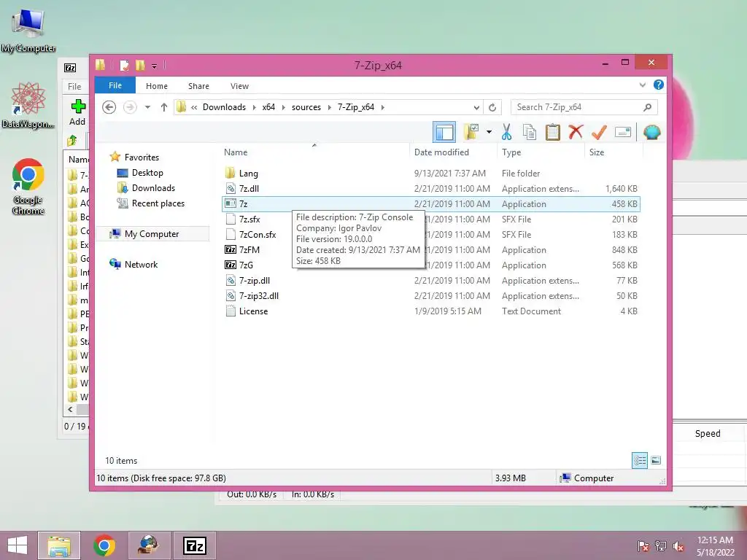Image resolution: width=747 pixels, height=560 pixels.
Task: Open the Home ribbon tab
Action: click(157, 86)
